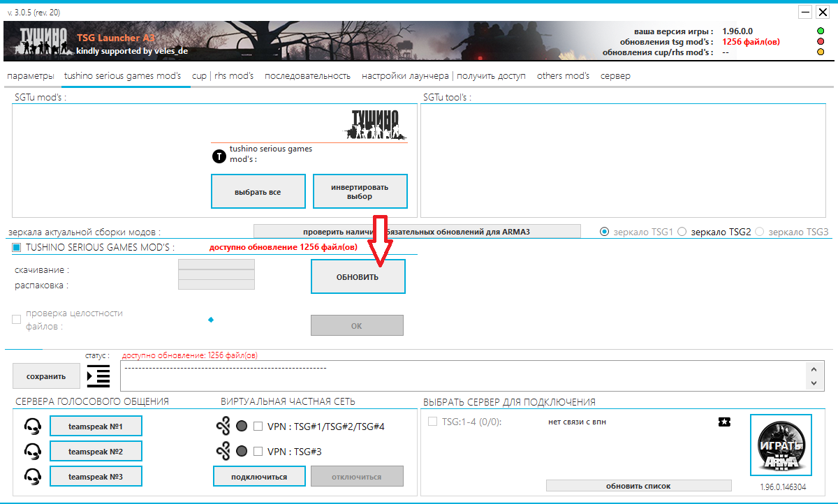Click the headset icon beside teamspeak №2
The width and height of the screenshot is (838, 504).
click(x=32, y=451)
